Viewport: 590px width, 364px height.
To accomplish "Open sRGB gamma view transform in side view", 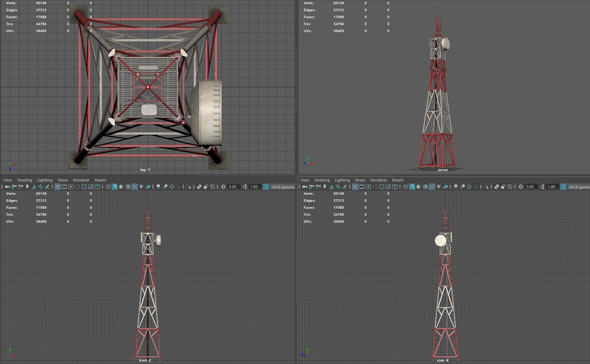I will [579, 187].
